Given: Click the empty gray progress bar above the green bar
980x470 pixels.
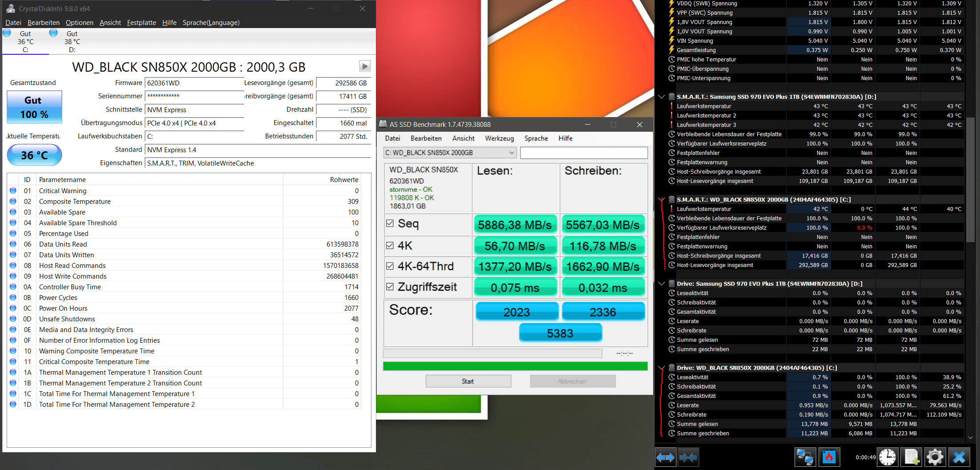Looking at the screenshot, I should coord(492,353).
